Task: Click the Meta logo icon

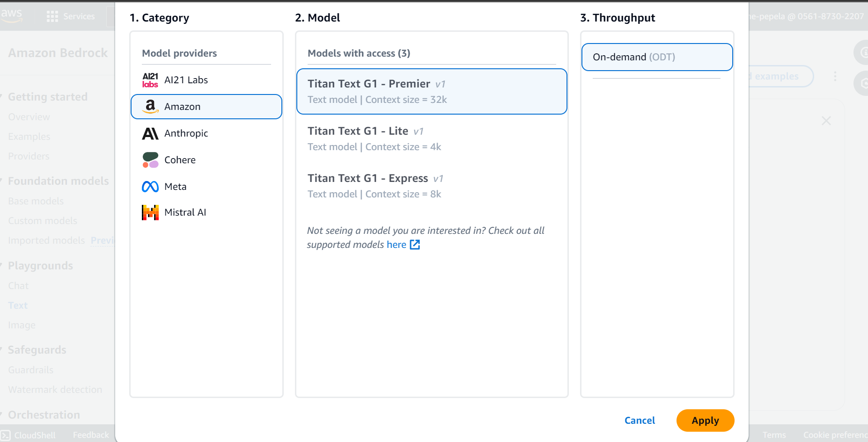Action: coord(150,187)
